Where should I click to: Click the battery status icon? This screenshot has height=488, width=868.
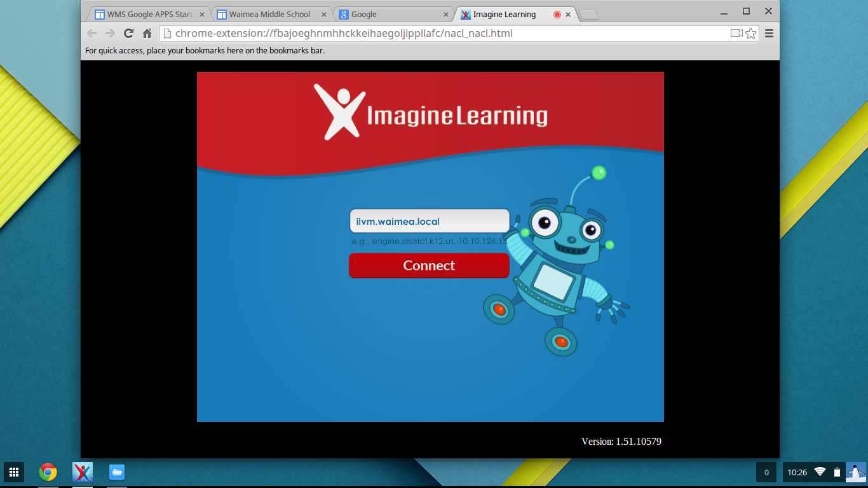tap(837, 472)
